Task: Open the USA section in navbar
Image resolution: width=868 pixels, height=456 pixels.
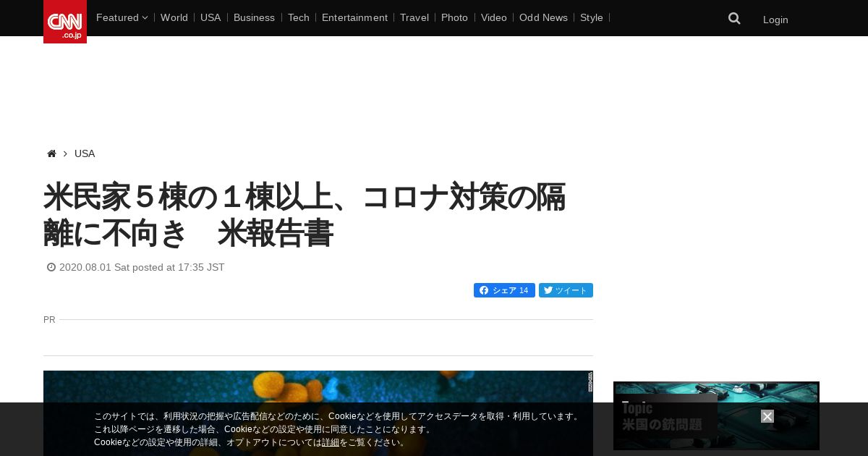Action: (x=210, y=17)
